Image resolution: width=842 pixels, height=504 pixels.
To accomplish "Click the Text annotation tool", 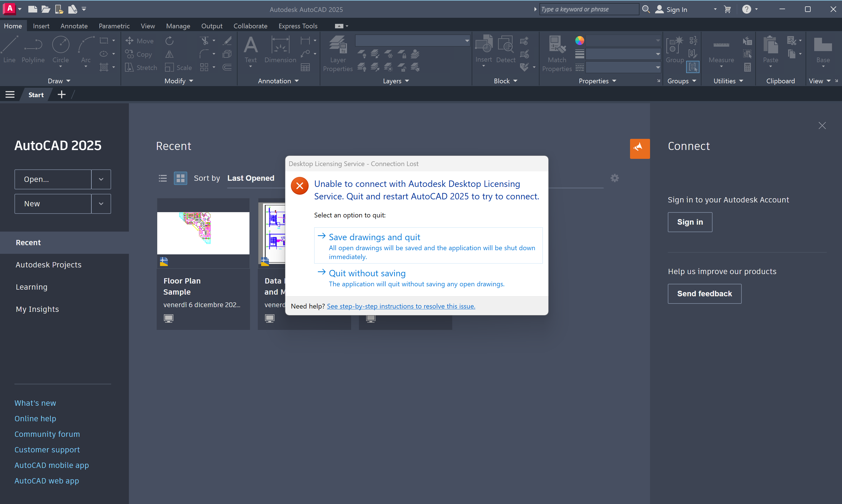I will (x=251, y=50).
